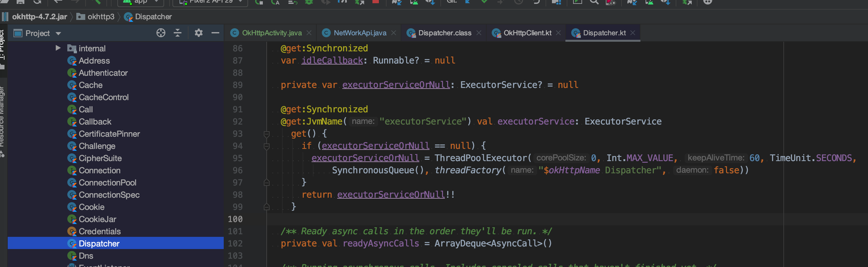The image size is (868, 267).
Task: Select Call interface in project tree
Action: point(86,109)
